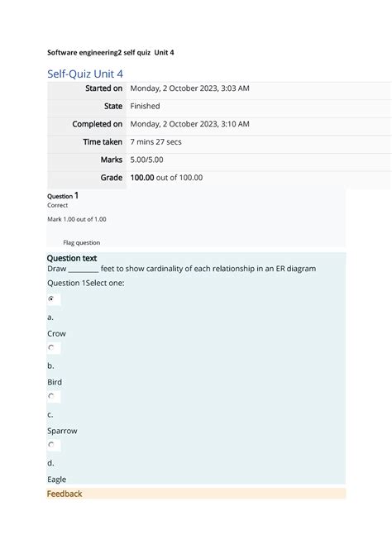This screenshot has height=554, width=392.
Task: Click the Completed on date value
Action: tap(190, 124)
